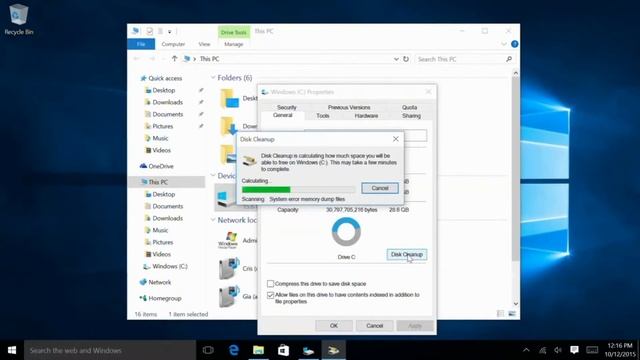Click Cancel in the Properties dialog
The image size is (640, 360).
[x=375, y=326]
